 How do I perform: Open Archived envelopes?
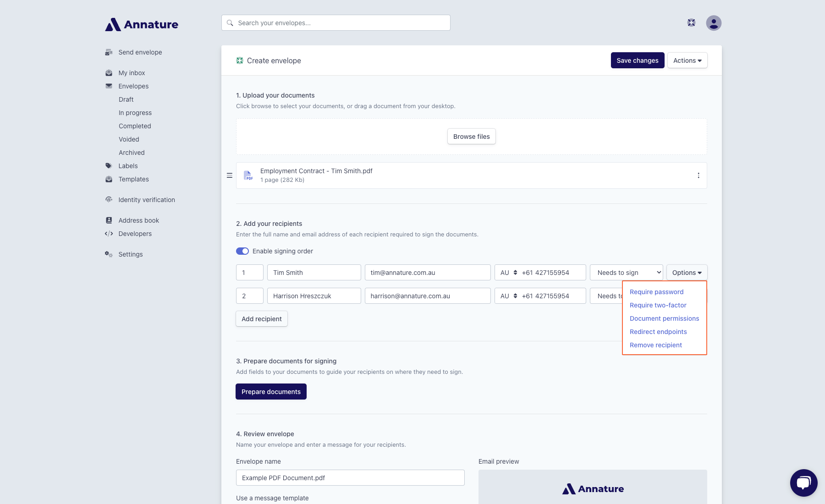coord(132,153)
